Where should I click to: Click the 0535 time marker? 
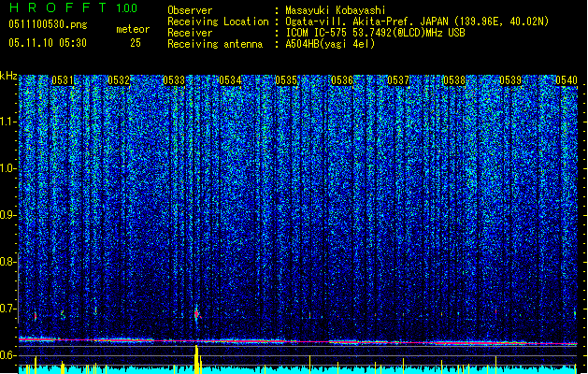[286, 80]
